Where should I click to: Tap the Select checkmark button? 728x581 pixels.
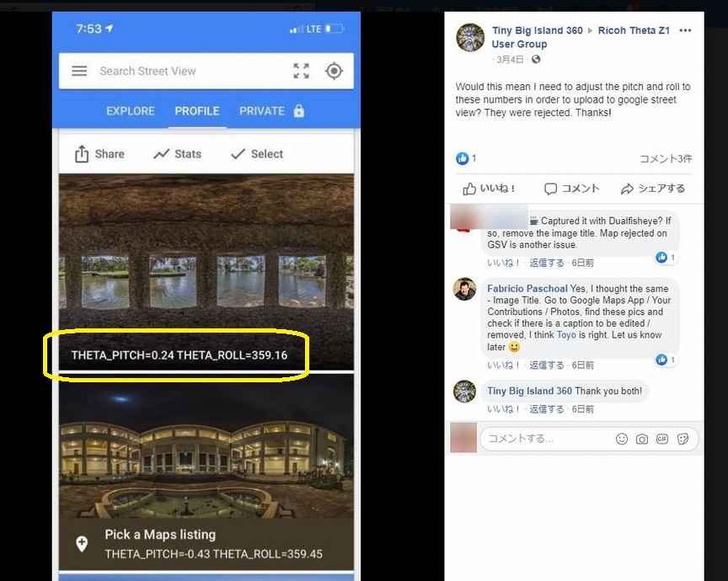(x=257, y=154)
